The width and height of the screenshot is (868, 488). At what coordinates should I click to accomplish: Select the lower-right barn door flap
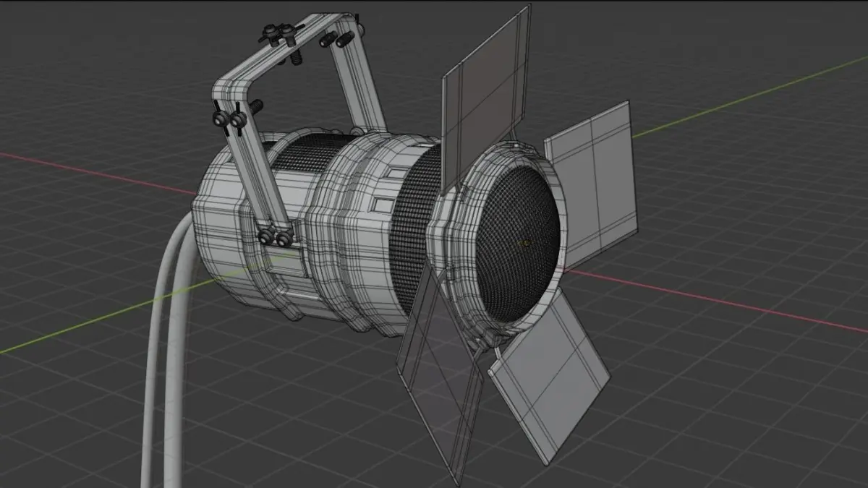(550, 376)
